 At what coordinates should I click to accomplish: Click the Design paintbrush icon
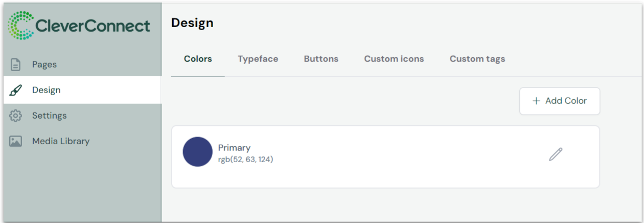click(x=16, y=91)
